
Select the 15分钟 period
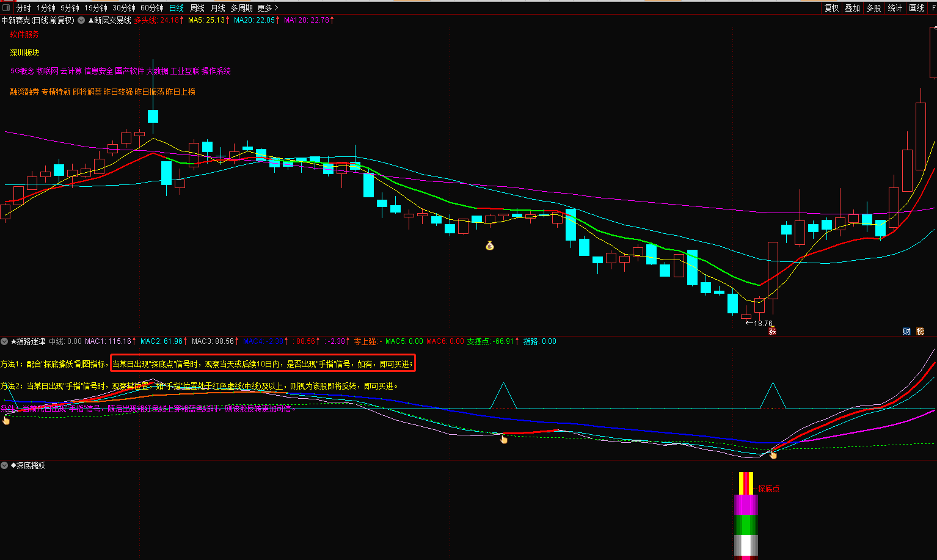point(96,8)
